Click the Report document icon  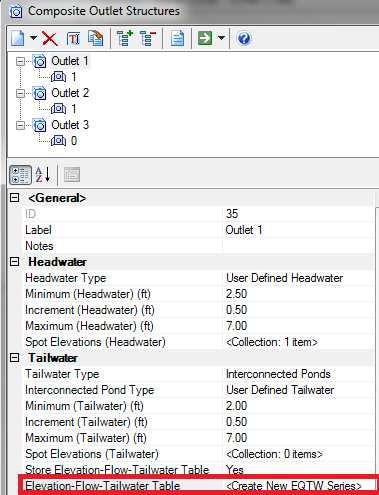pos(177,38)
